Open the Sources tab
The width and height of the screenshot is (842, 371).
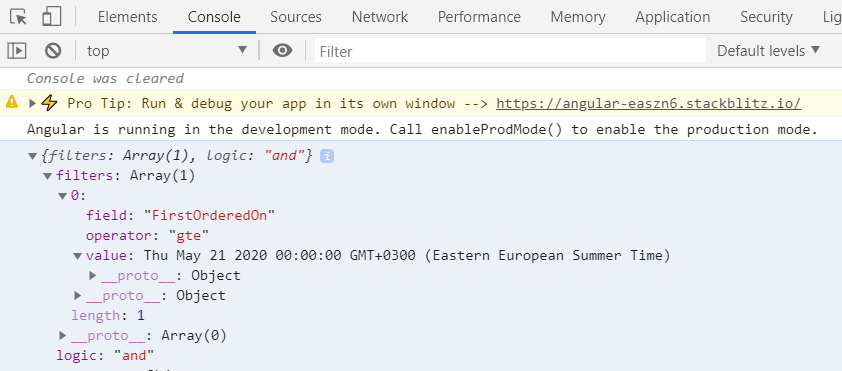[x=296, y=17]
